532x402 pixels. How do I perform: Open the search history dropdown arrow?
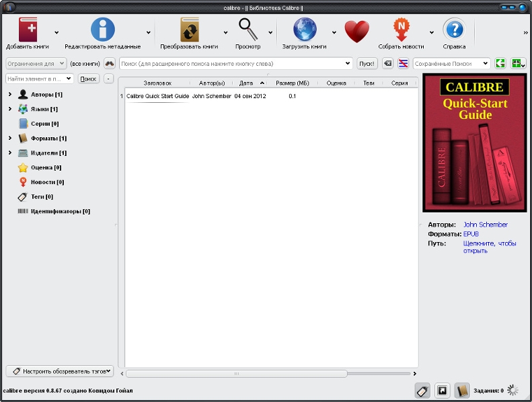[348, 63]
